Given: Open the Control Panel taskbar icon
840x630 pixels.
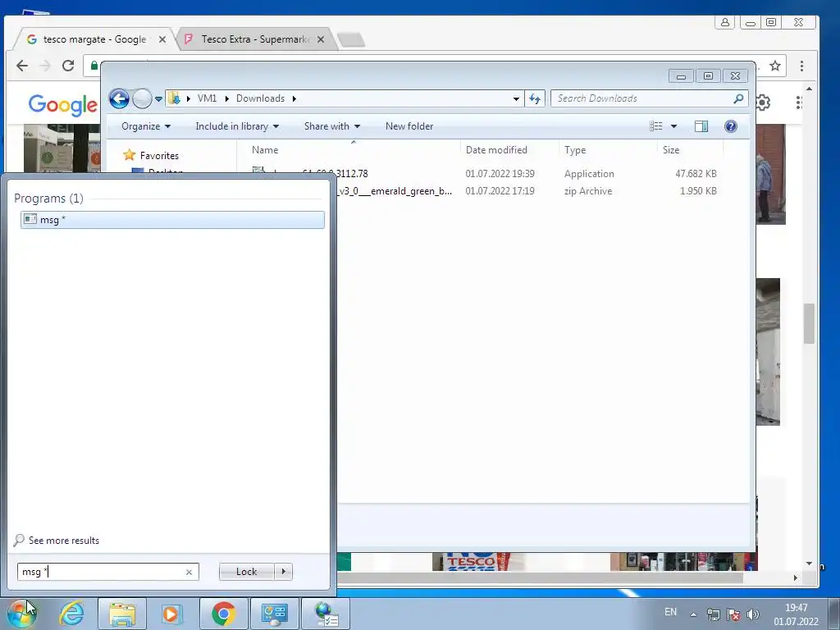Looking at the screenshot, I should (x=274, y=614).
